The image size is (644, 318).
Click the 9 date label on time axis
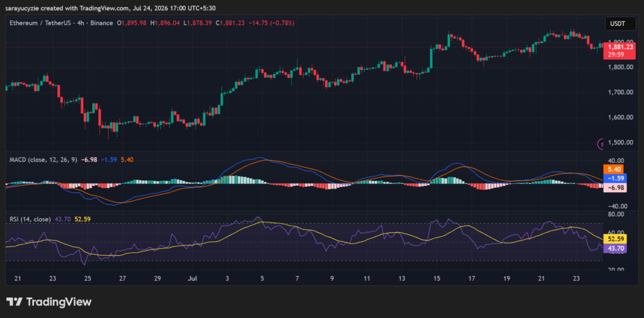[332, 278]
